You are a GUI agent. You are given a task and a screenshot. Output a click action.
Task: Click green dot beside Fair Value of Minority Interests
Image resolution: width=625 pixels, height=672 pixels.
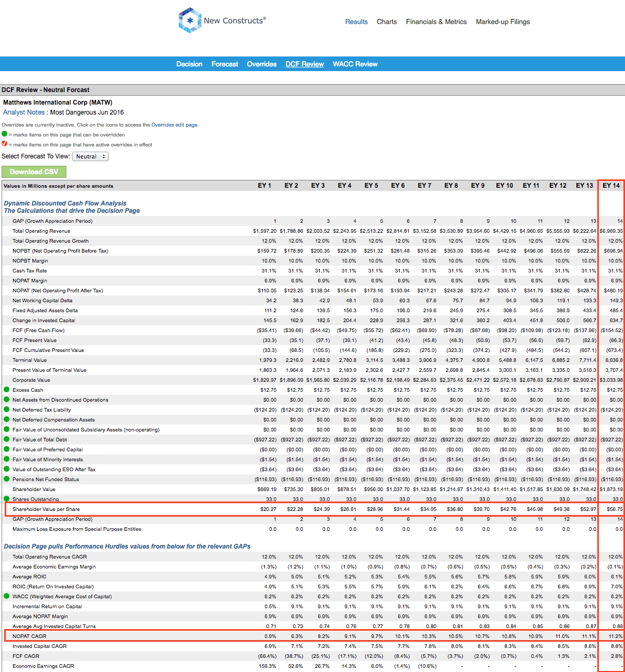click(x=6, y=459)
